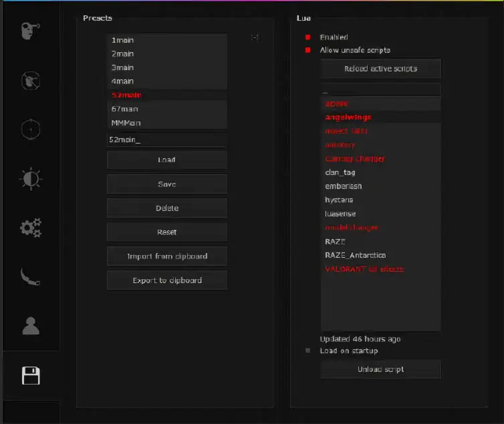The image size is (504, 424).
Task: Click the Delete preset button
Action: tap(167, 208)
